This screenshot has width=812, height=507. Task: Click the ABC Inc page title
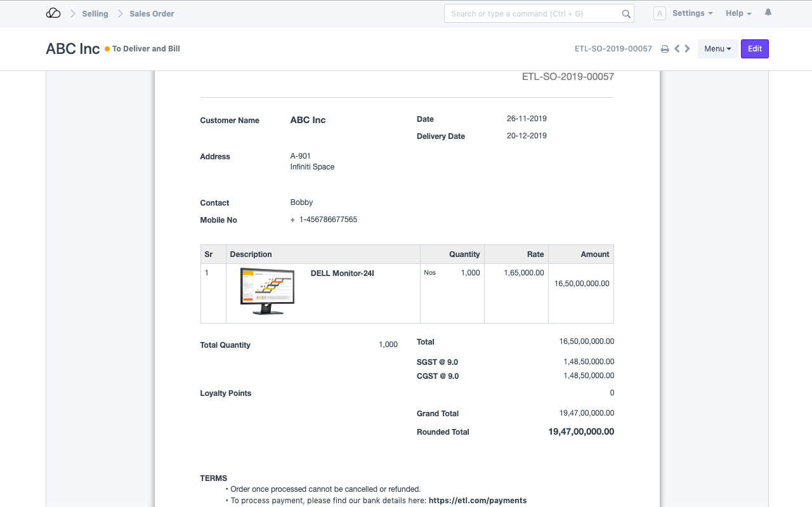(73, 49)
